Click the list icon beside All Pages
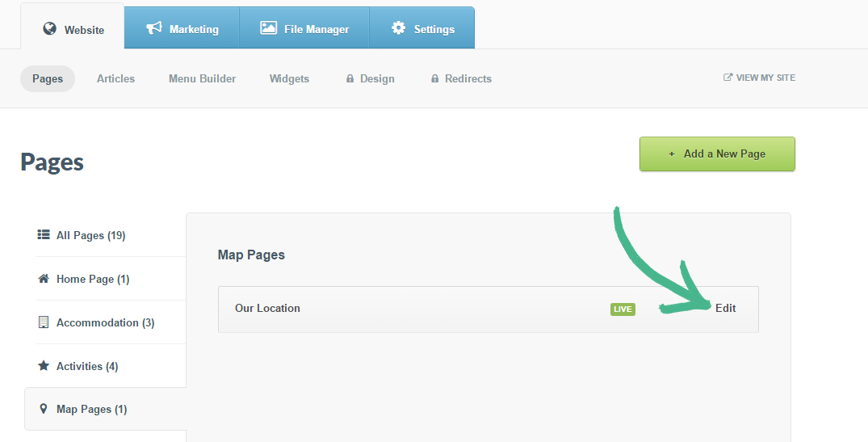 (x=44, y=235)
